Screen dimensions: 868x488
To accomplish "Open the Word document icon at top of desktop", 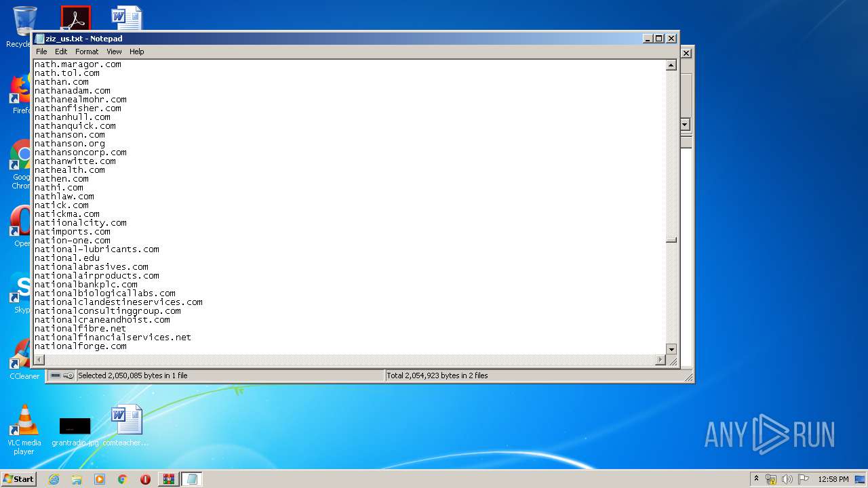I will pyautogui.click(x=127, y=18).
